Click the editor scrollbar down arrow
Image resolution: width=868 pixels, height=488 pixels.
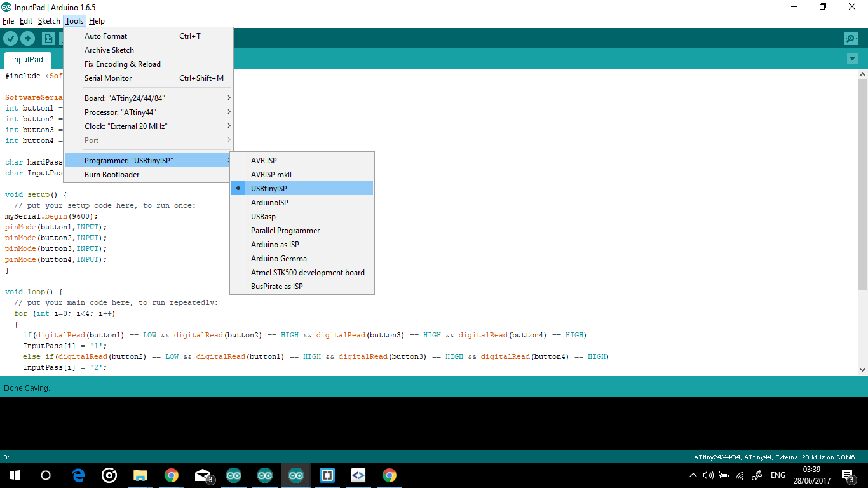point(862,369)
